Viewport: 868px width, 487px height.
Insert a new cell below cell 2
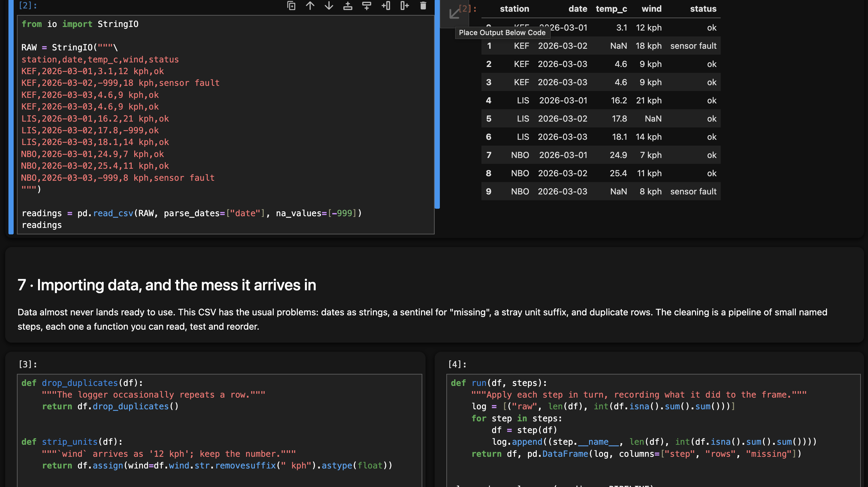(367, 6)
